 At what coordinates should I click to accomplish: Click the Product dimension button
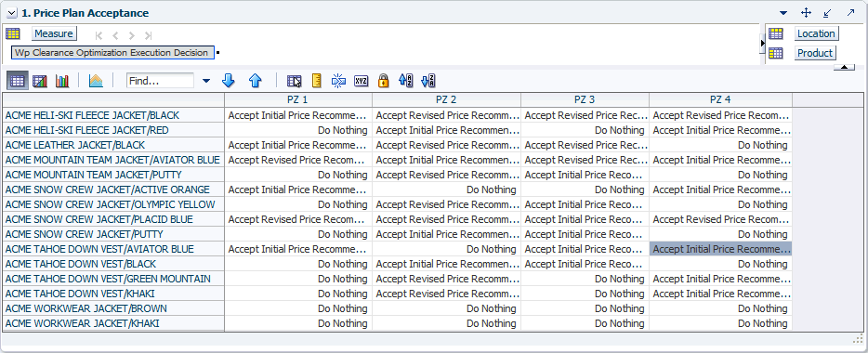click(815, 53)
